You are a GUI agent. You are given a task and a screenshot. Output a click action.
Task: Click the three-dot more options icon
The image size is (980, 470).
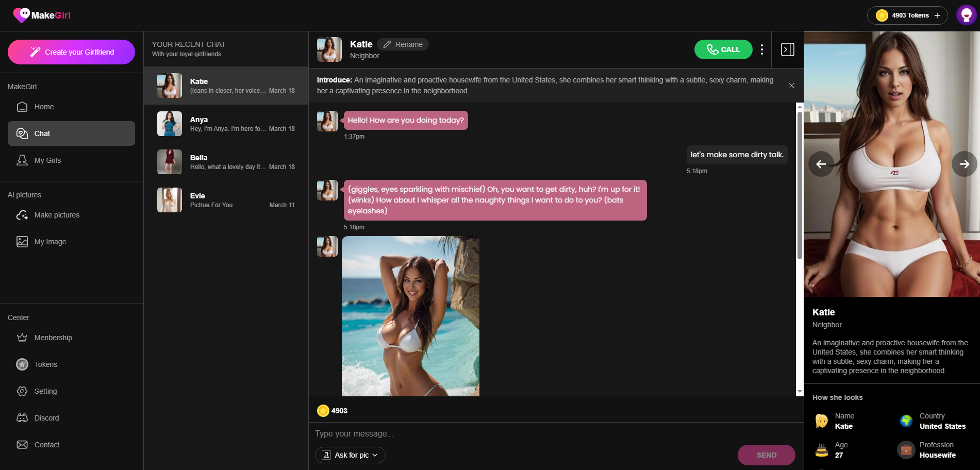(761, 49)
